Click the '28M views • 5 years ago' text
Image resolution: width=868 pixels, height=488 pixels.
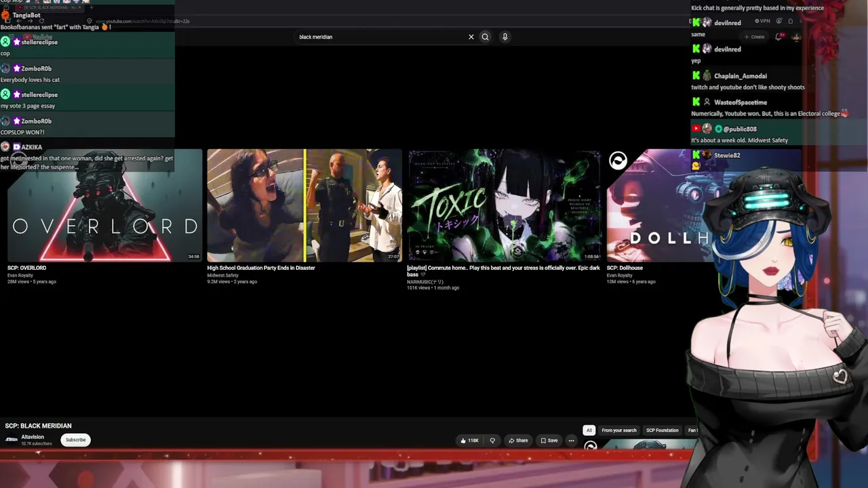point(32,282)
